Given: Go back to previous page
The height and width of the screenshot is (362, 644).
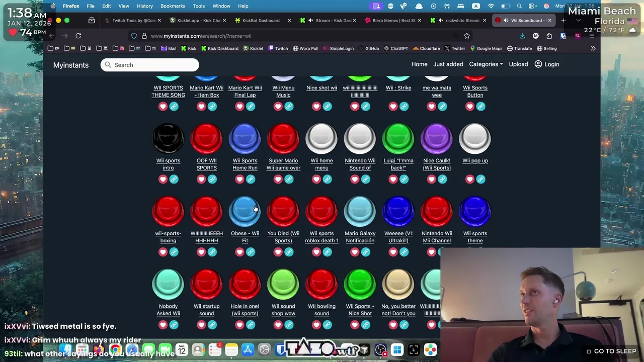Looking at the screenshot, I should [x=52, y=36].
